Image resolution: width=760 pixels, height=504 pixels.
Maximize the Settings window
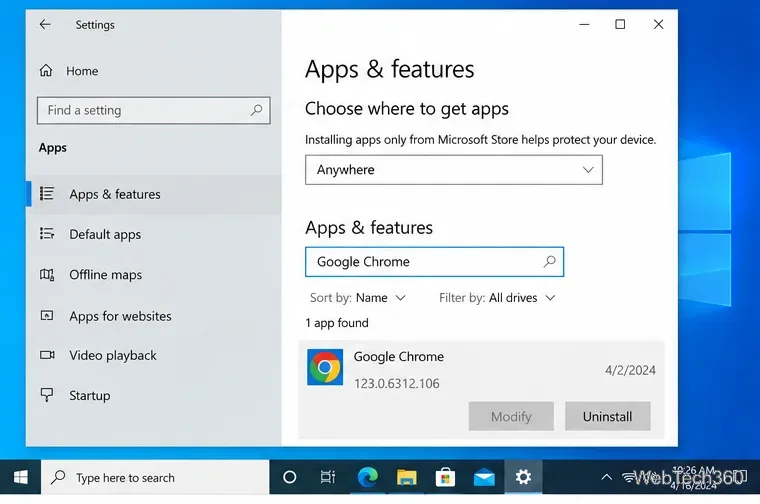tap(620, 24)
